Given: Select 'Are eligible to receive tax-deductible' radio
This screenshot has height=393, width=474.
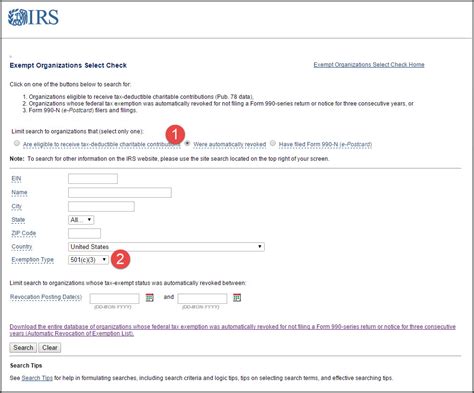Looking at the screenshot, I should (17, 143).
